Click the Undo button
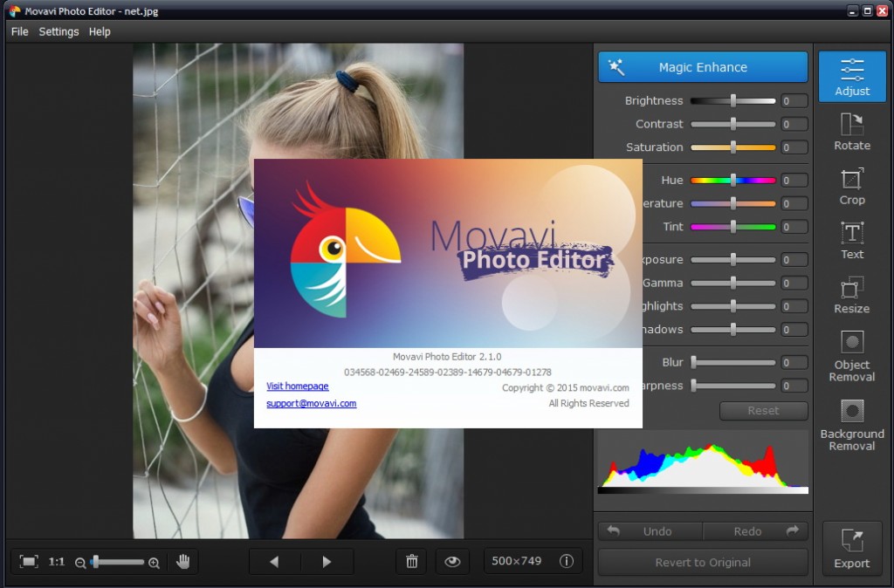The height and width of the screenshot is (588, 894). [650, 531]
